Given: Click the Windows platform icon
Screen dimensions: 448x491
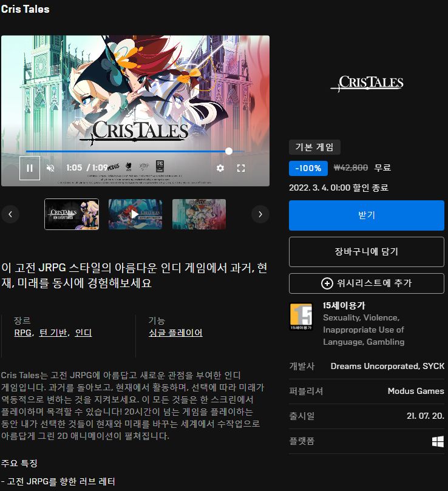Looking at the screenshot, I should pyautogui.click(x=438, y=441).
